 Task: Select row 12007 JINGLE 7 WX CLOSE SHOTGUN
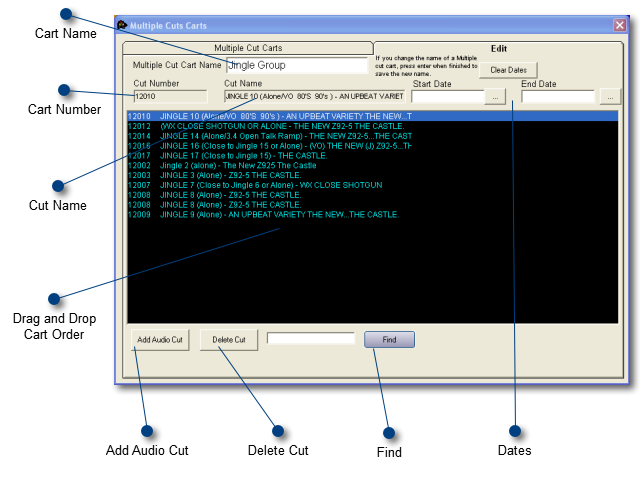click(373, 185)
